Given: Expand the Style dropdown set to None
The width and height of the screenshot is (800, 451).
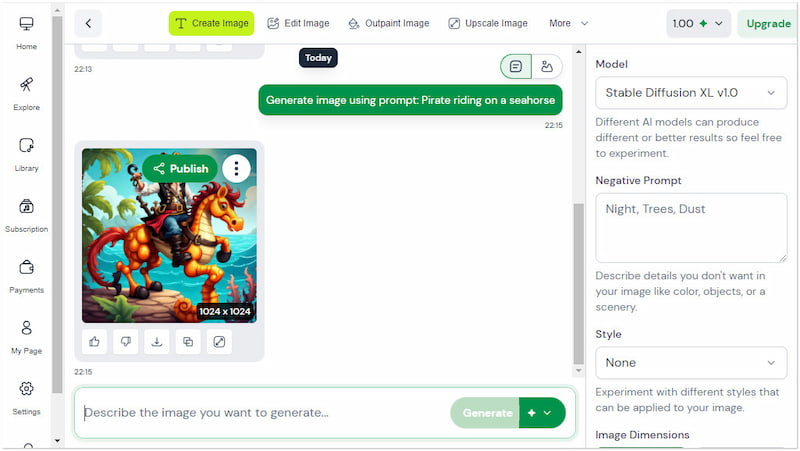Looking at the screenshot, I should tap(690, 362).
